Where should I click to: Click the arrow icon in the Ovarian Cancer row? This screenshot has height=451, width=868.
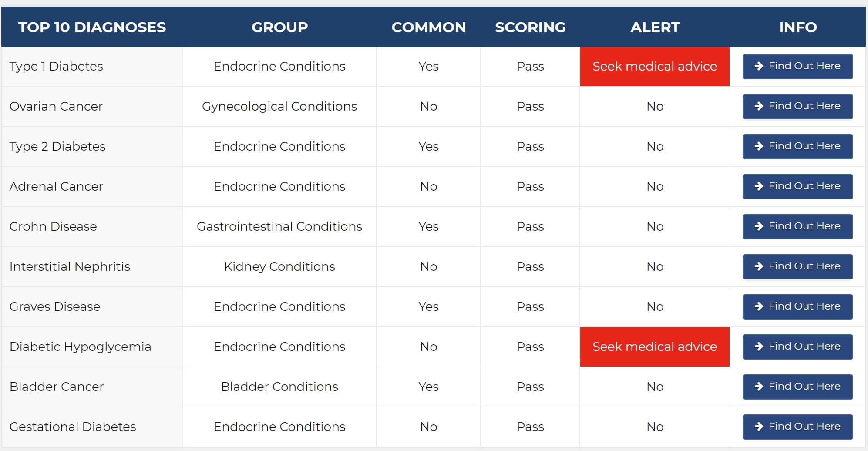click(759, 106)
